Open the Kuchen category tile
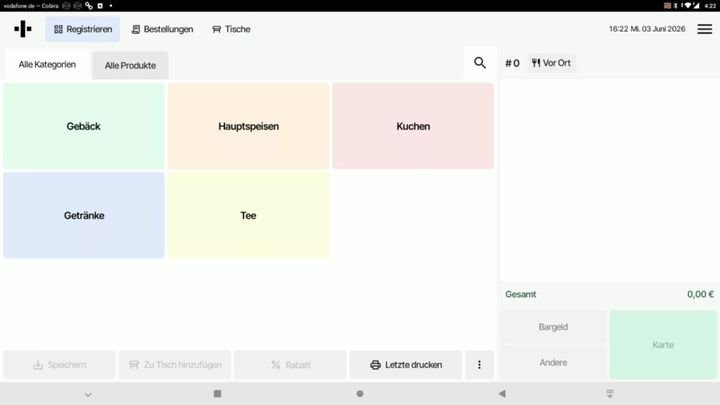The width and height of the screenshot is (720, 405). click(413, 126)
